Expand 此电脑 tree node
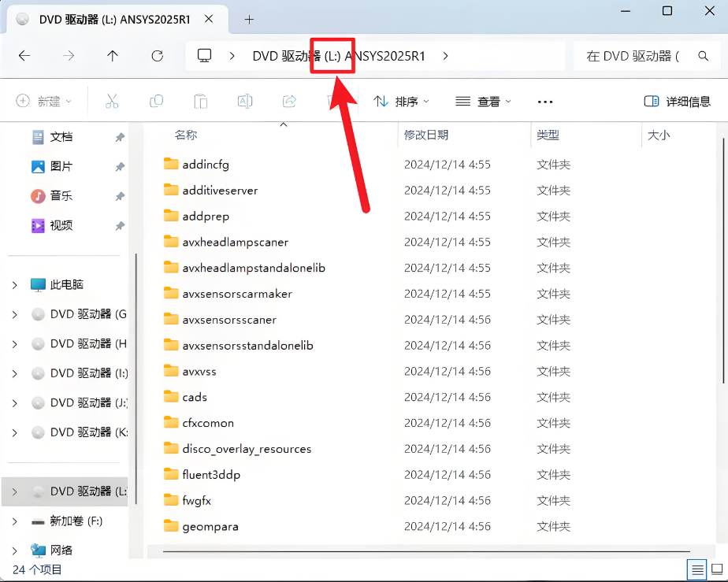This screenshot has height=582, width=728. pos(14,285)
